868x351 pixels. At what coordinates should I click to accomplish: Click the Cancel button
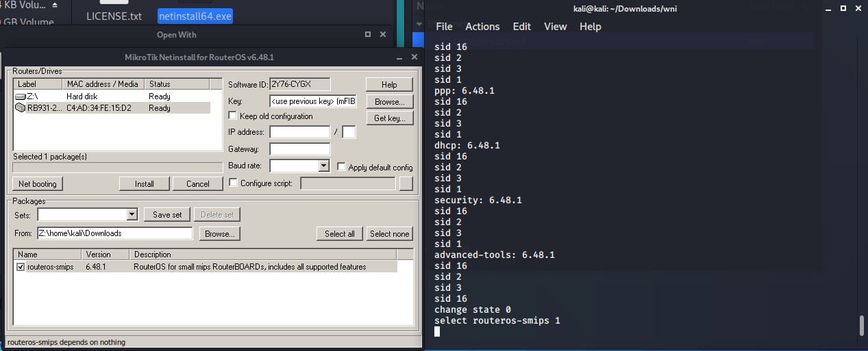coord(198,183)
